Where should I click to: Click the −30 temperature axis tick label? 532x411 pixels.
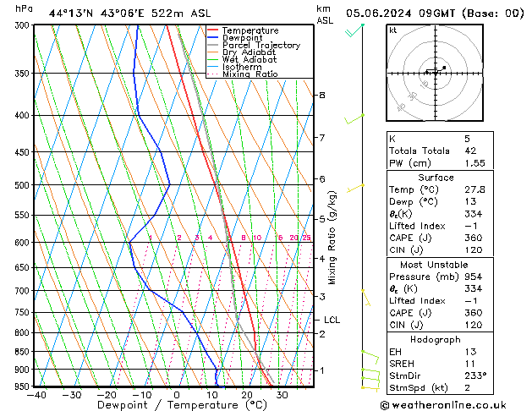(x=72, y=395)
